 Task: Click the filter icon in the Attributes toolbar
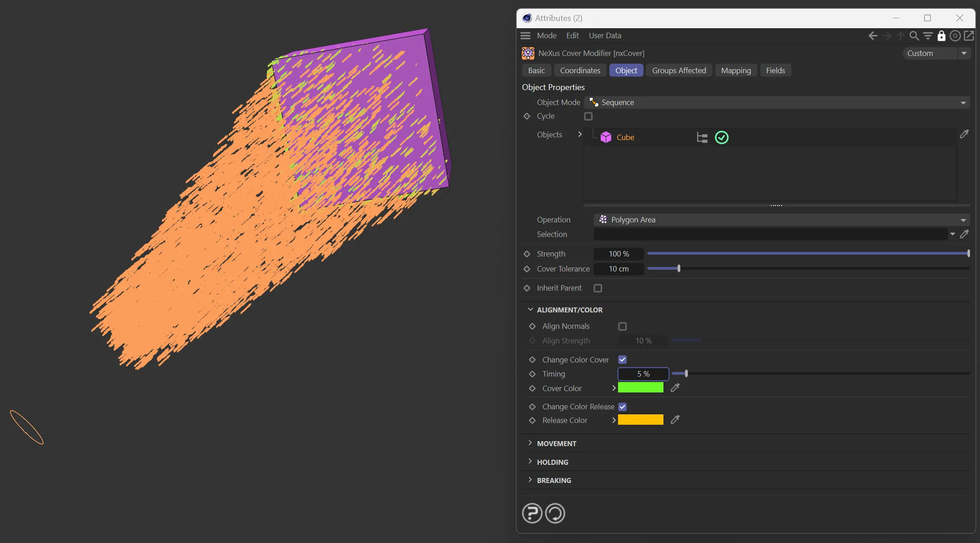point(928,35)
